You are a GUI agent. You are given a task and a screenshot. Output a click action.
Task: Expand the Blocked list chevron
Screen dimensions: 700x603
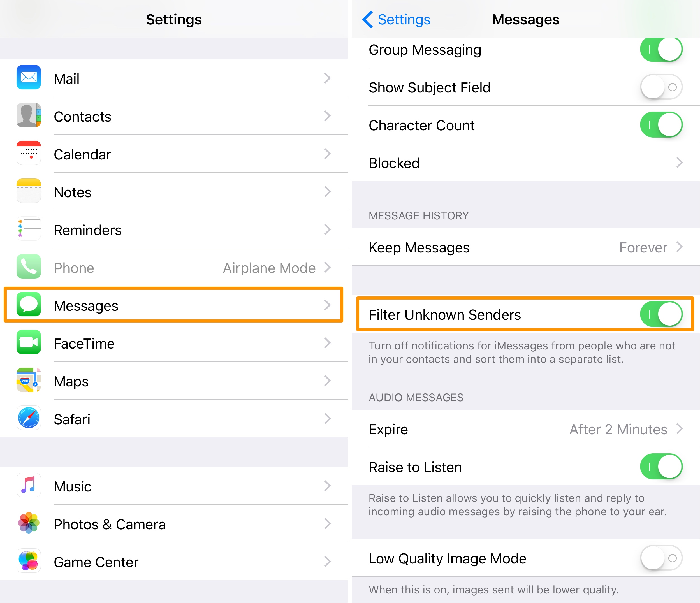[x=679, y=163]
